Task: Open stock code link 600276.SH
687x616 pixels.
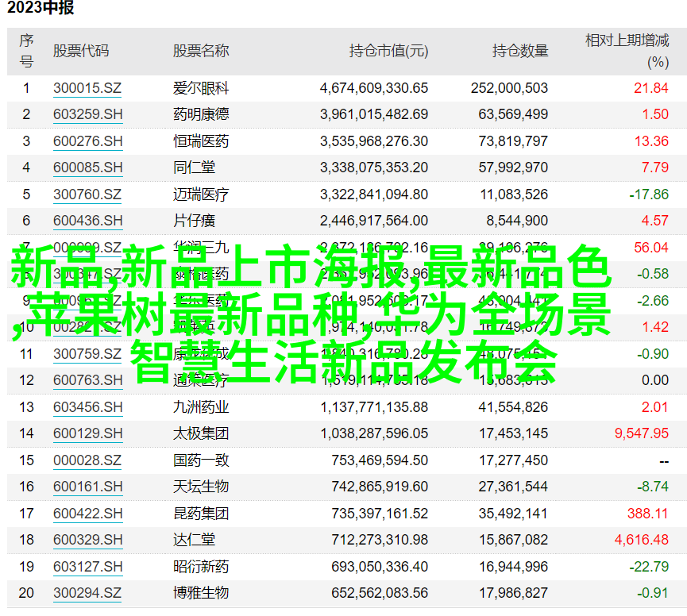Action: 87,141
